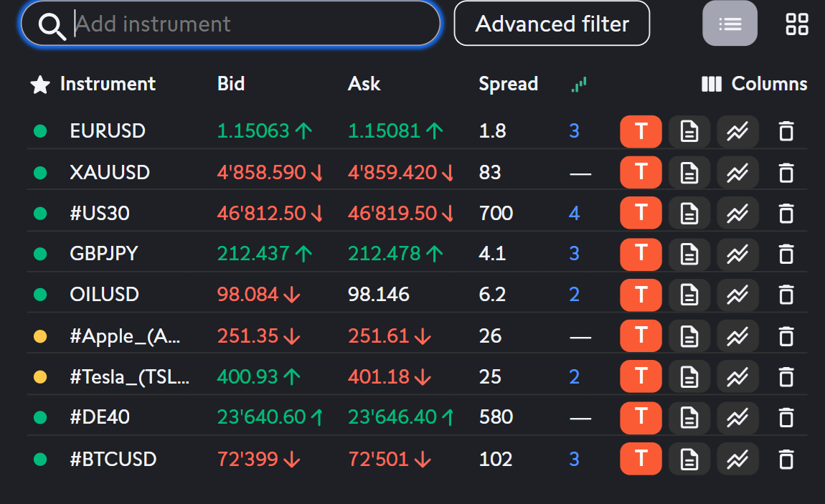Screen dimensions: 825x504
Task: Click EURUSD bid price 1.15063
Action: (253, 131)
